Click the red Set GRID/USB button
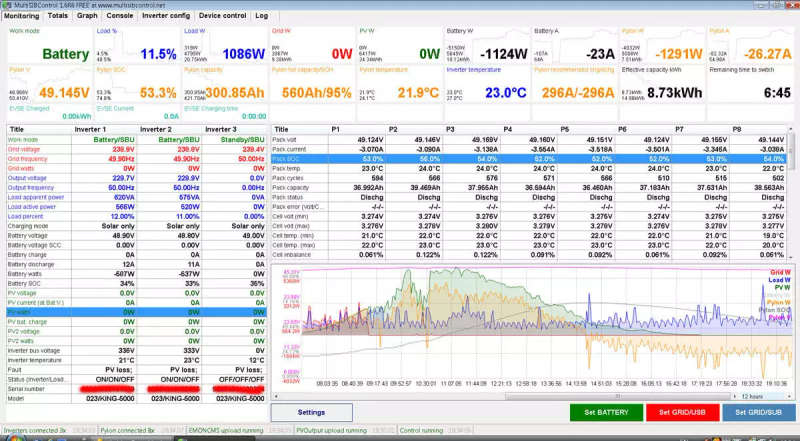Screen dimensions: 800x441 pyautogui.click(x=683, y=412)
